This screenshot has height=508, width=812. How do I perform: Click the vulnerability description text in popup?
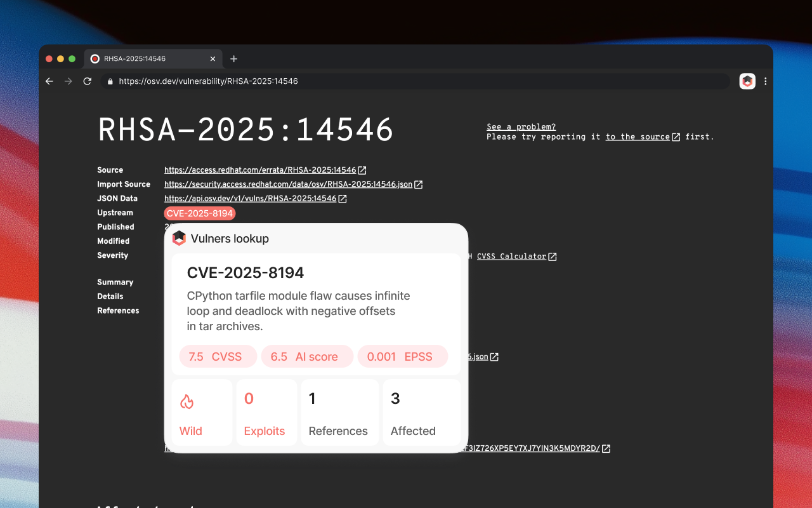tap(298, 311)
